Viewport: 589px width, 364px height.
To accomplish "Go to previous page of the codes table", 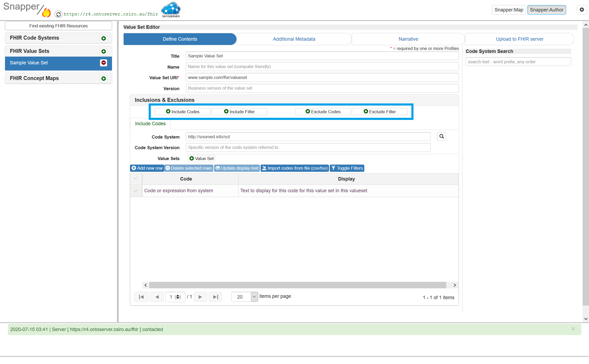I will pyautogui.click(x=157, y=297).
